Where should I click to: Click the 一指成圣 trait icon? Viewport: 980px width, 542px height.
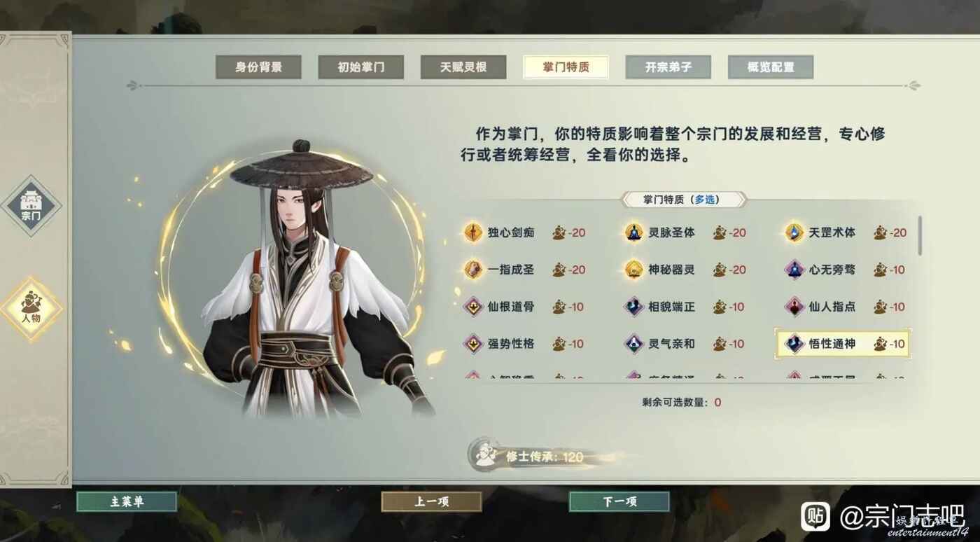click(x=474, y=270)
